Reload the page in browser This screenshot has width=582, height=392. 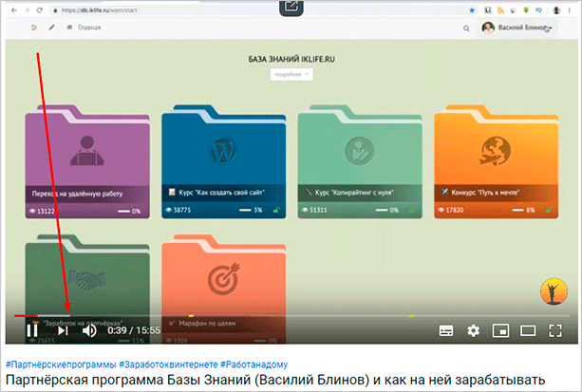click(x=39, y=10)
